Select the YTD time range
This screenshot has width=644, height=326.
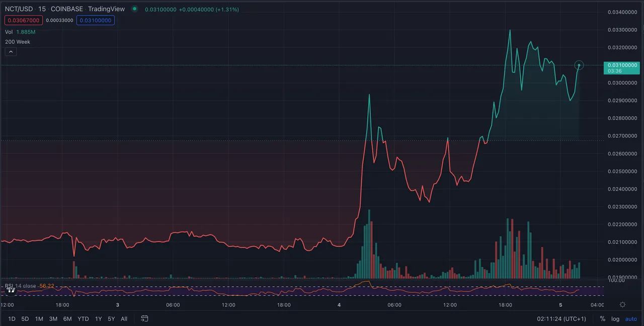coord(83,318)
